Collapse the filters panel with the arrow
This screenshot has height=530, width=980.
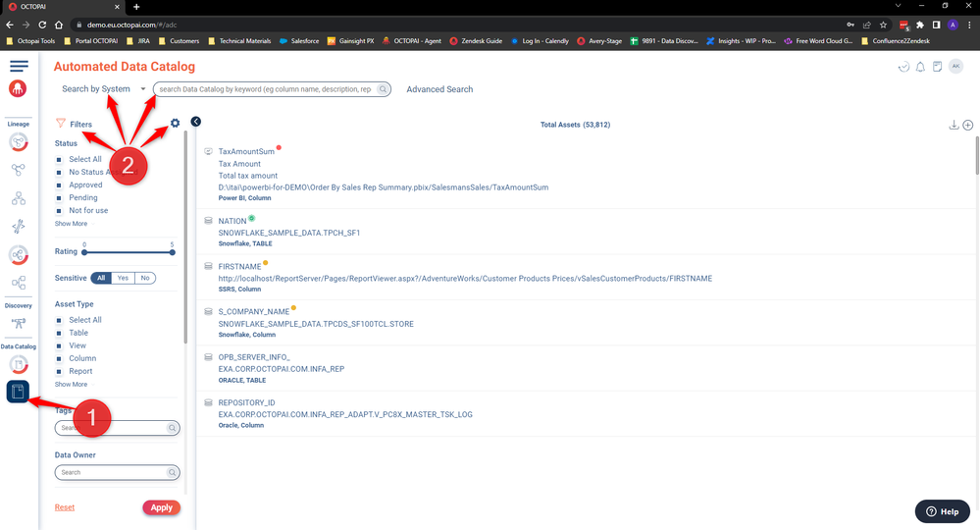(195, 122)
